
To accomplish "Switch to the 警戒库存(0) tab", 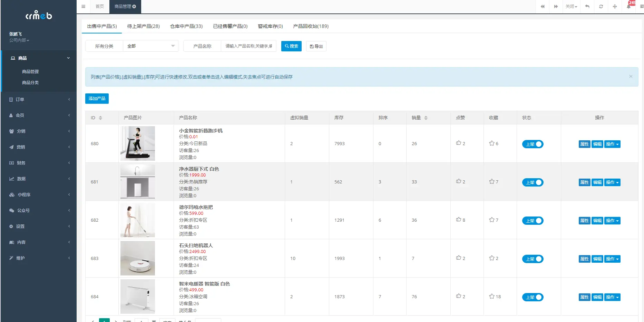I will 270,26.
